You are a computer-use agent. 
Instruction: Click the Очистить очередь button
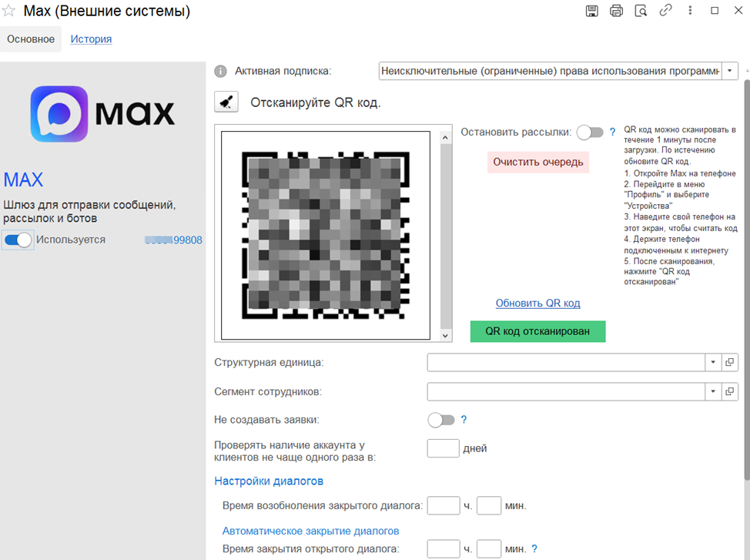[x=538, y=163]
